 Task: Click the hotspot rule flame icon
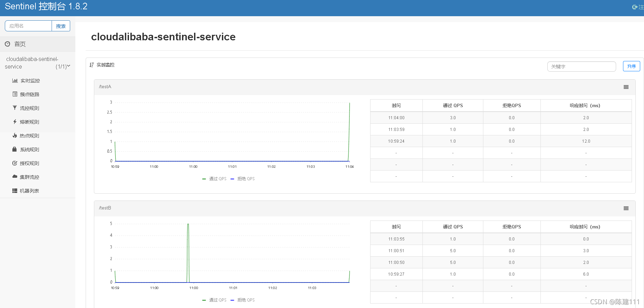15,135
